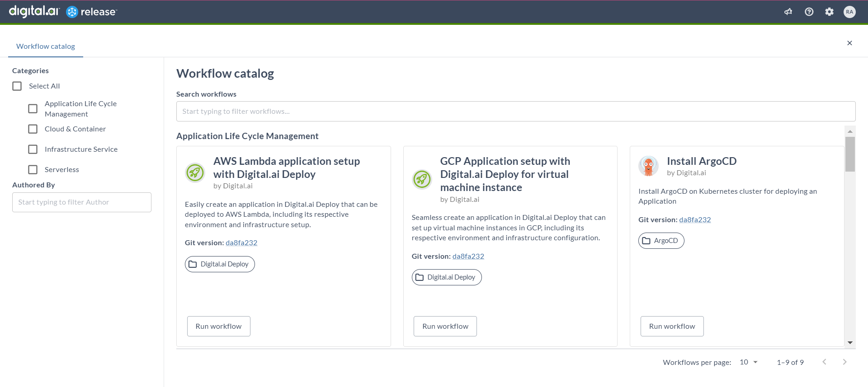
Task: Switch to the Workflow catalog tab
Action: pos(46,47)
